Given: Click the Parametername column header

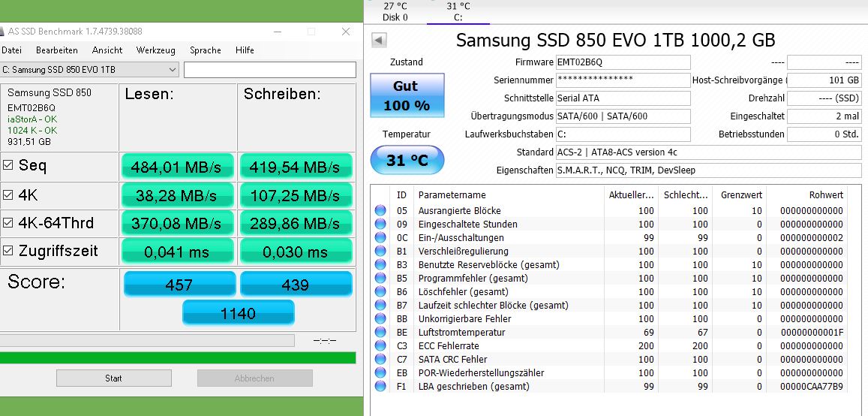Looking at the screenshot, I should (509, 195).
